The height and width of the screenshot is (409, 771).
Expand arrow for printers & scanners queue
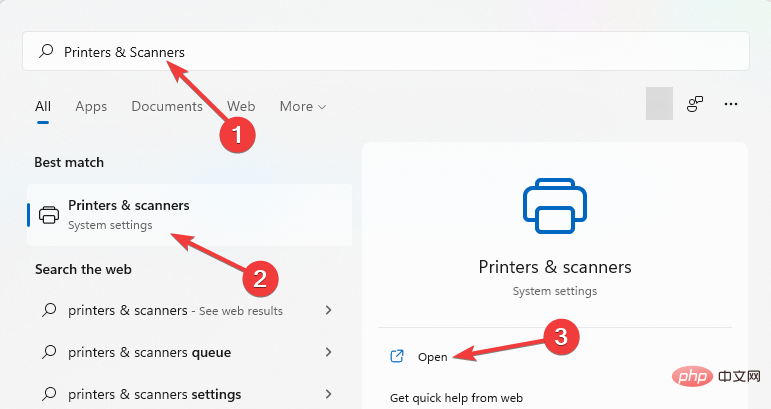tap(328, 352)
